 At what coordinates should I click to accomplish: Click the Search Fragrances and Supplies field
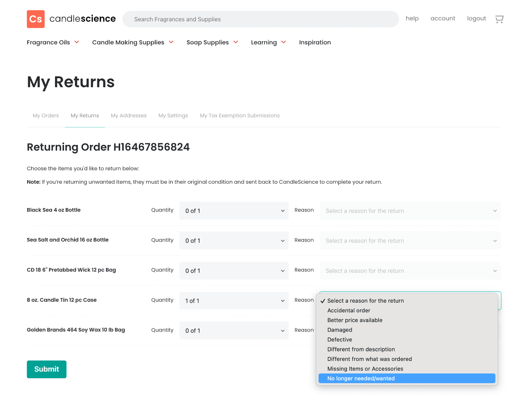[x=261, y=19]
